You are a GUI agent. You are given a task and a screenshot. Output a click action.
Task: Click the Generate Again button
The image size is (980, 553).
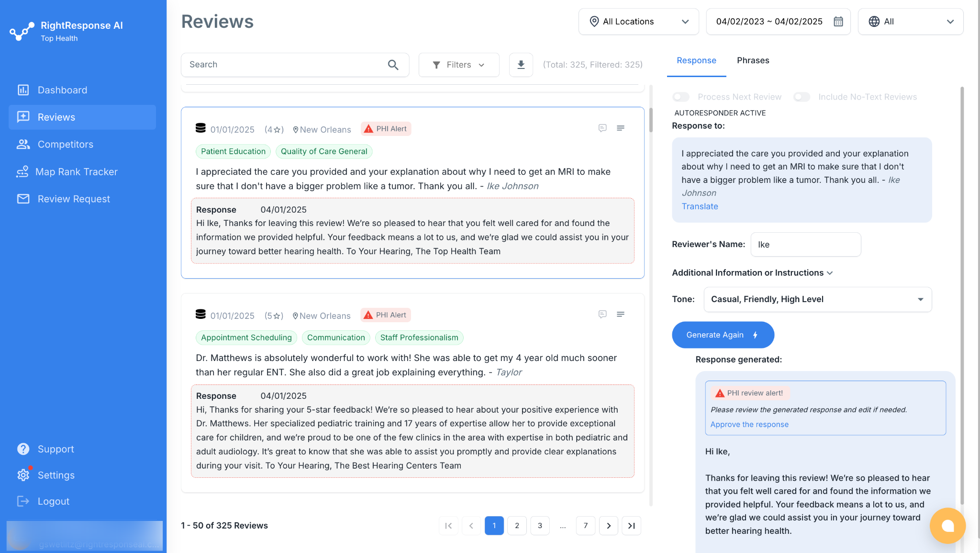tap(723, 335)
